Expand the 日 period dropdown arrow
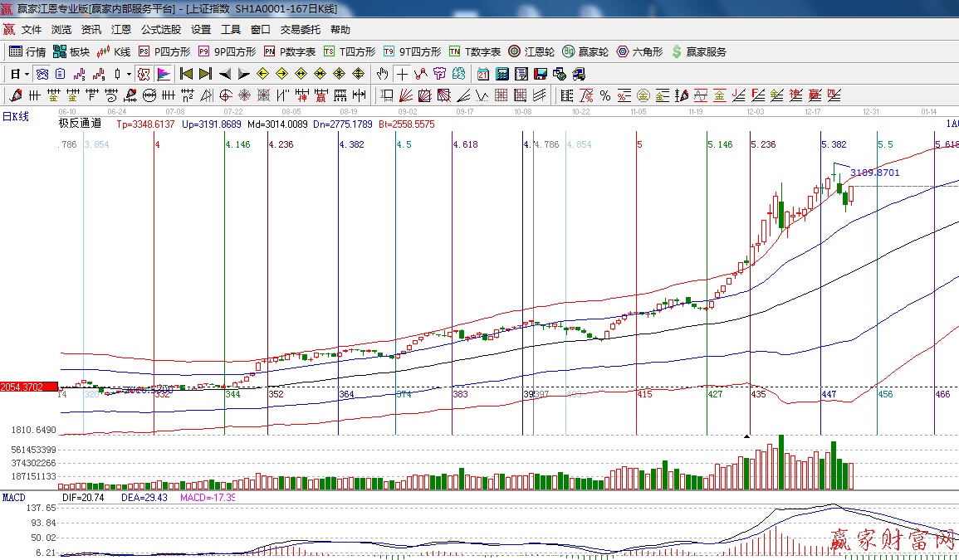 pos(27,74)
